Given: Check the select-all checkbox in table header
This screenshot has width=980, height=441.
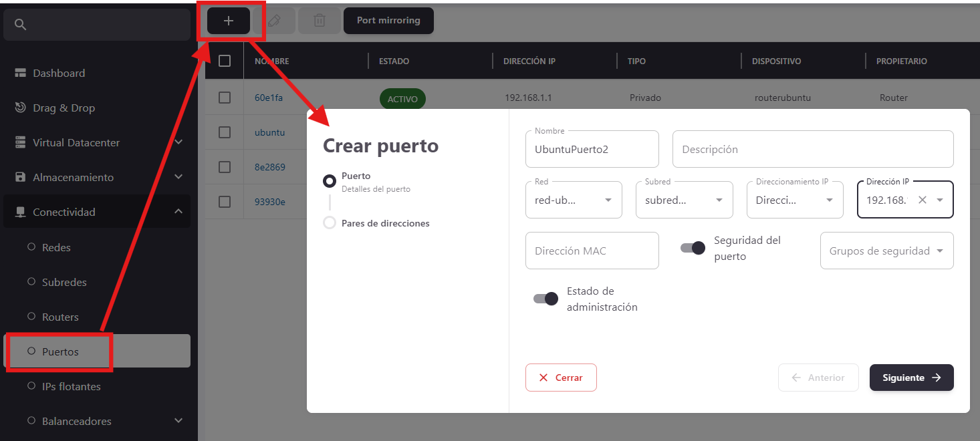Looking at the screenshot, I should pyautogui.click(x=225, y=61).
